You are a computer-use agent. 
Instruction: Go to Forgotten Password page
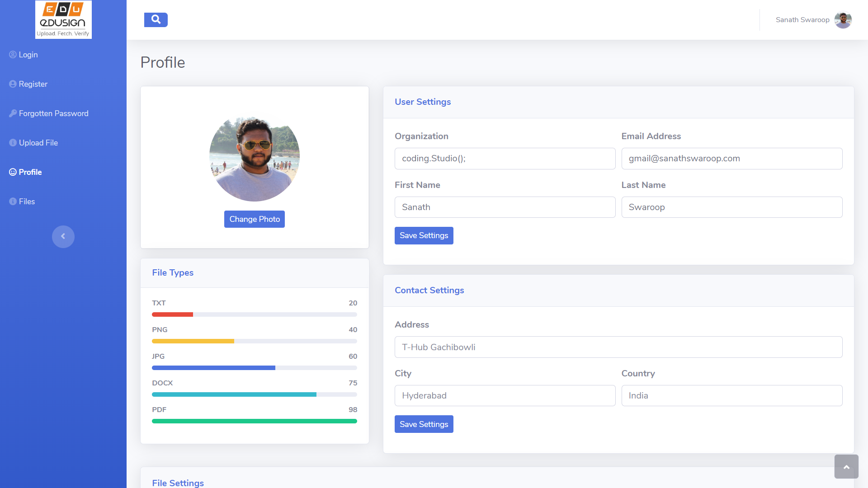click(x=53, y=113)
